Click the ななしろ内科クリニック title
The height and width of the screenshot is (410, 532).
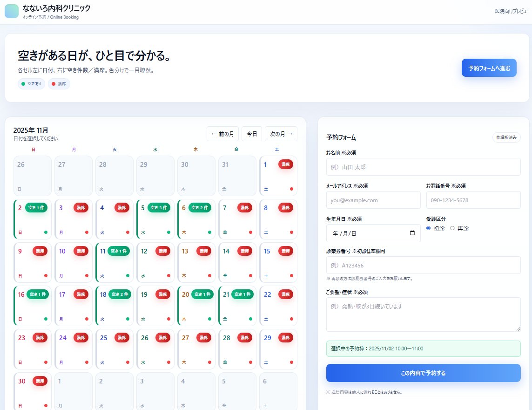57,8
